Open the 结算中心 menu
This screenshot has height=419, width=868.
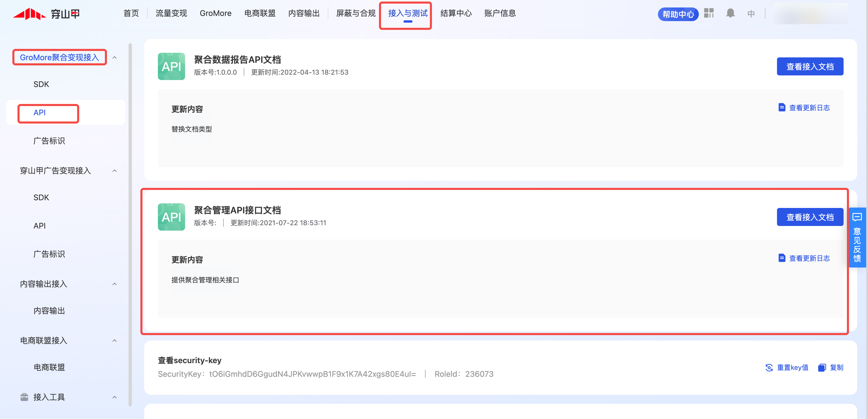(x=456, y=13)
